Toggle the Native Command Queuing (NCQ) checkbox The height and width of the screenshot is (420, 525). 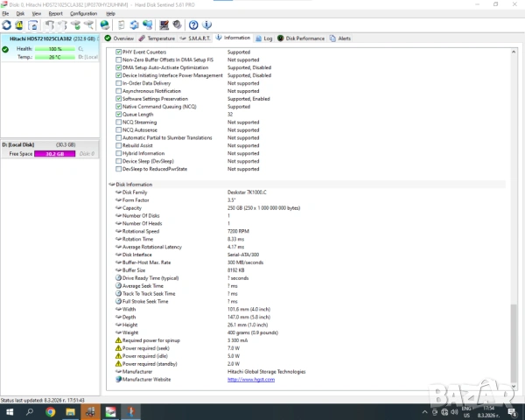tap(119, 107)
